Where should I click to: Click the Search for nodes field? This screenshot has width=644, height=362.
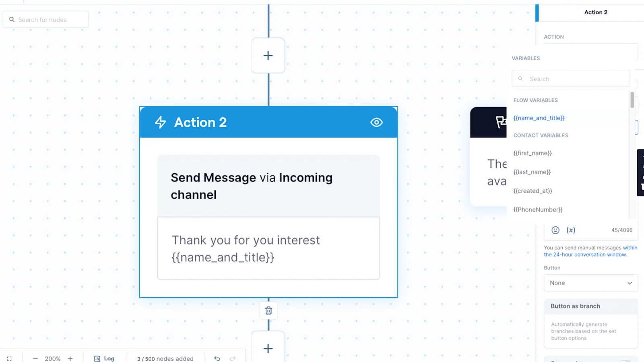click(x=45, y=19)
